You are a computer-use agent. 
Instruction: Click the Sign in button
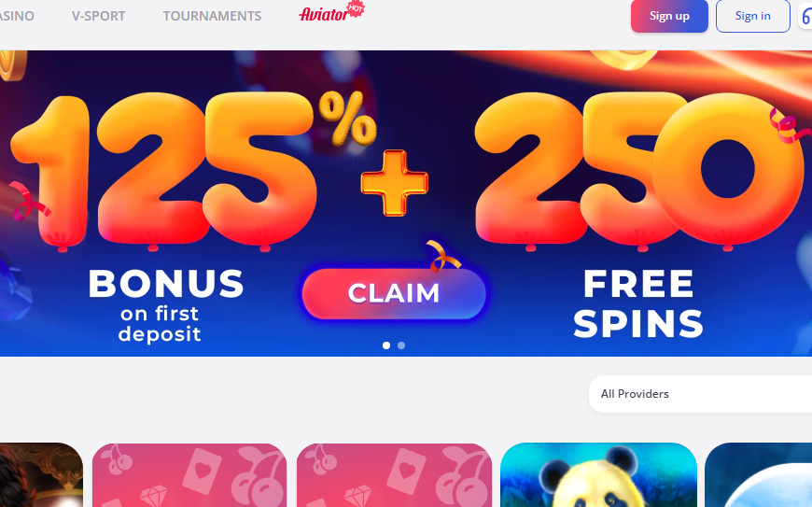coord(752,16)
